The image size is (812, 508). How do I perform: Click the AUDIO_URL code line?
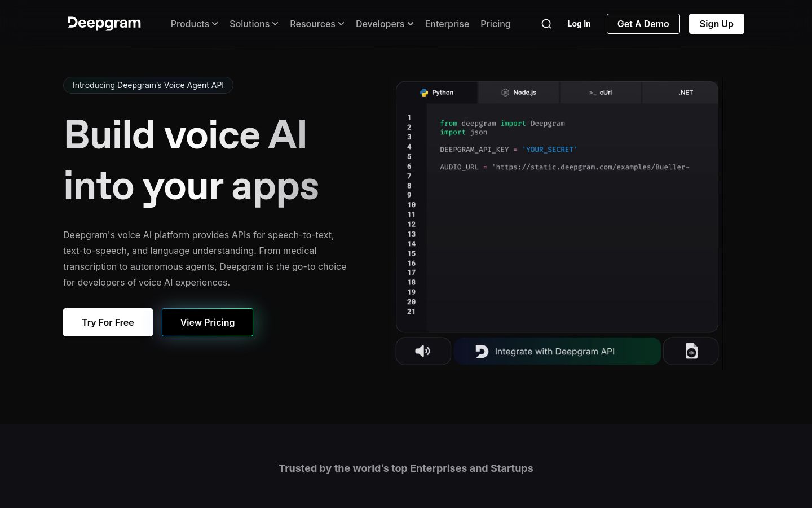tap(564, 167)
